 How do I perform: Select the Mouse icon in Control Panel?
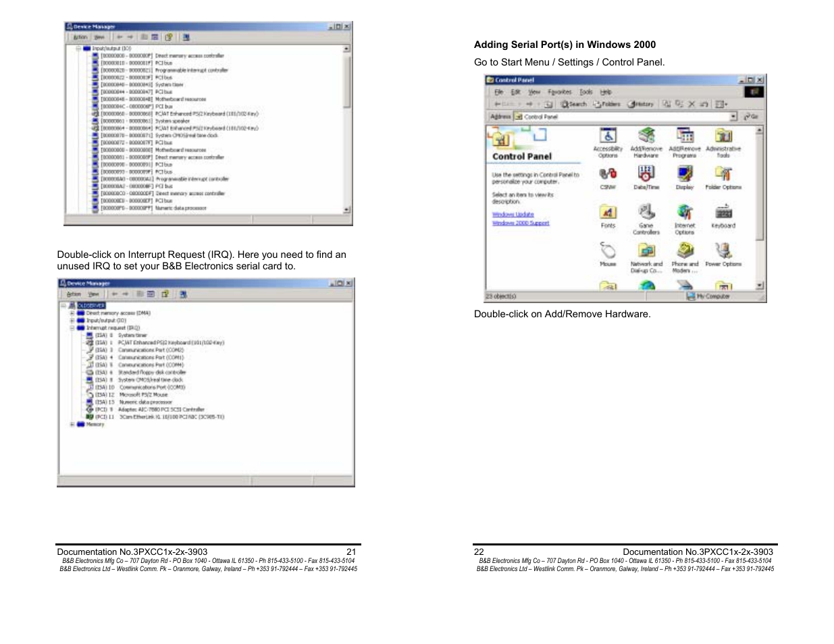pyautogui.click(x=608, y=255)
